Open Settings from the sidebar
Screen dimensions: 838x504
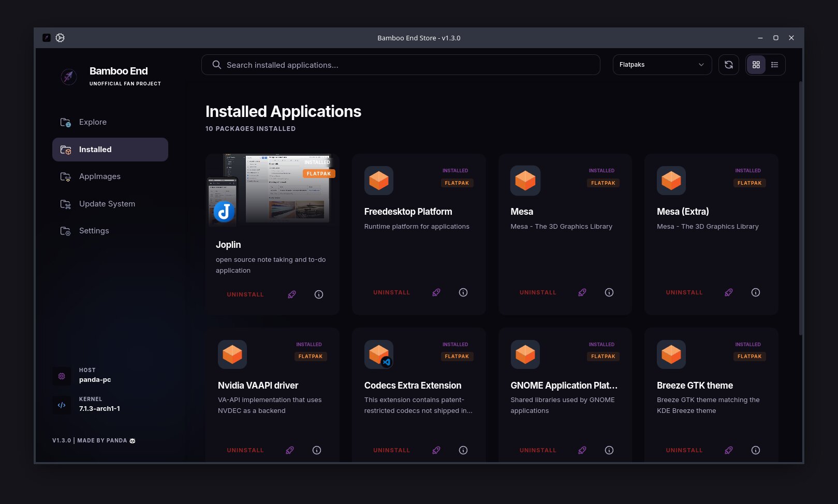tap(110, 231)
